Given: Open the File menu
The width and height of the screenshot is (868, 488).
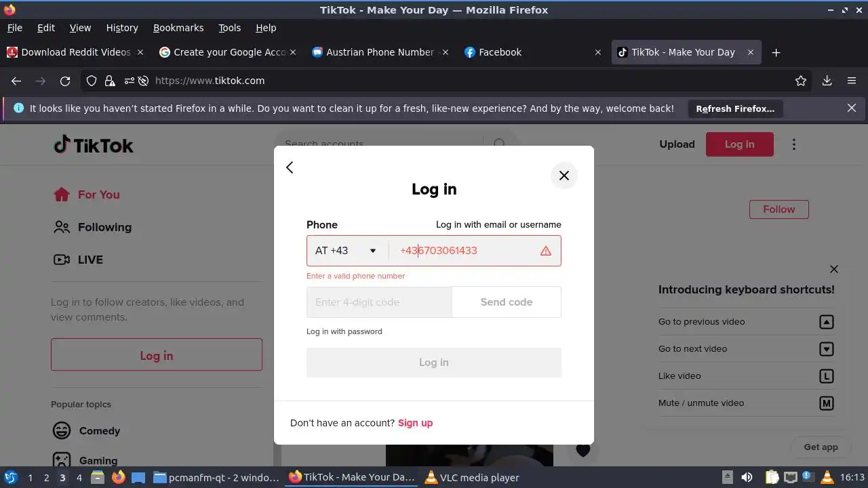Looking at the screenshot, I should point(14,28).
